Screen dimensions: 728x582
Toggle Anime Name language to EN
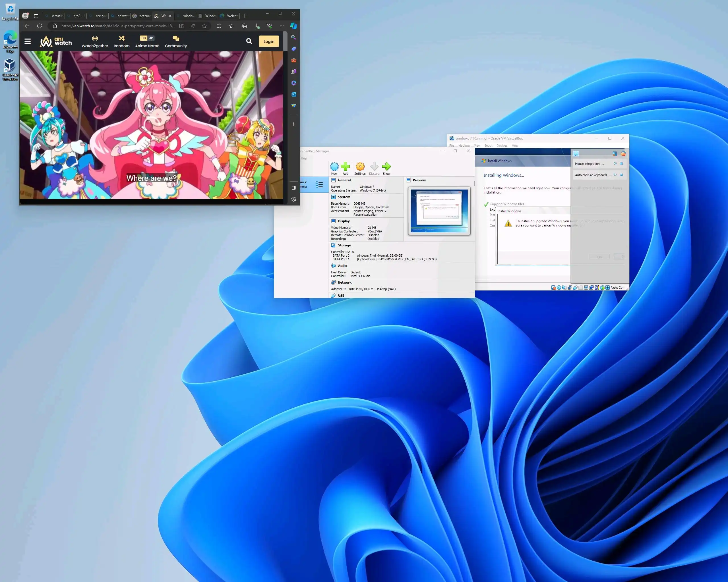point(144,38)
